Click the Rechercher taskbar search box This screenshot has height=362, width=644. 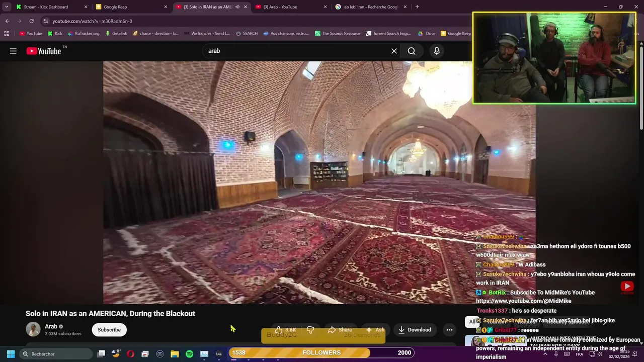(x=55, y=354)
